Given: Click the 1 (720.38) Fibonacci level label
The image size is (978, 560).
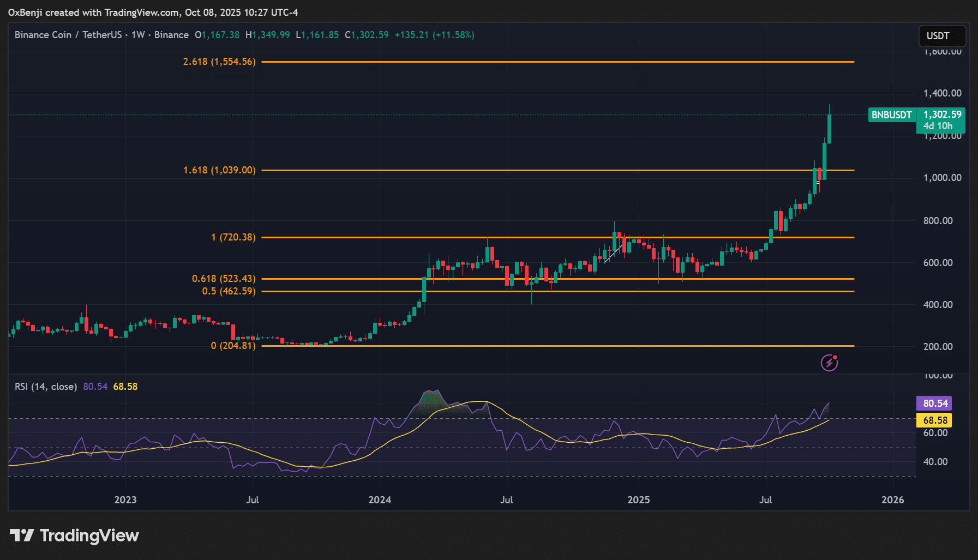Looking at the screenshot, I should (233, 237).
